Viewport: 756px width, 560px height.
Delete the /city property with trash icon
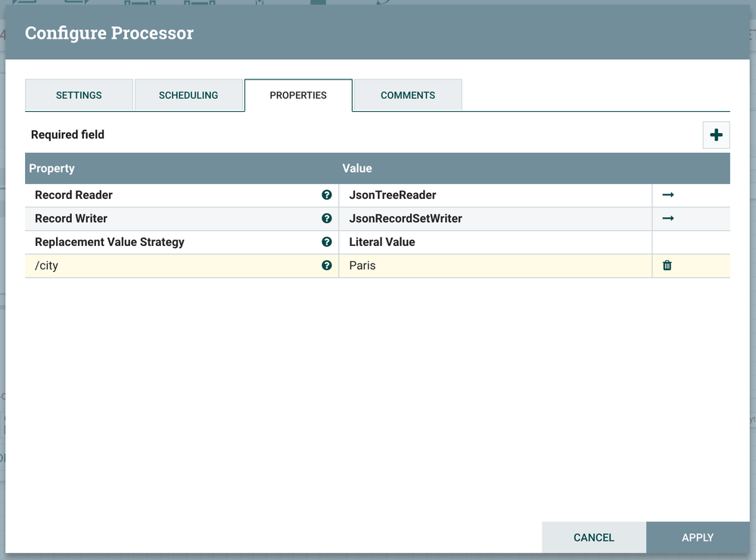[667, 266]
